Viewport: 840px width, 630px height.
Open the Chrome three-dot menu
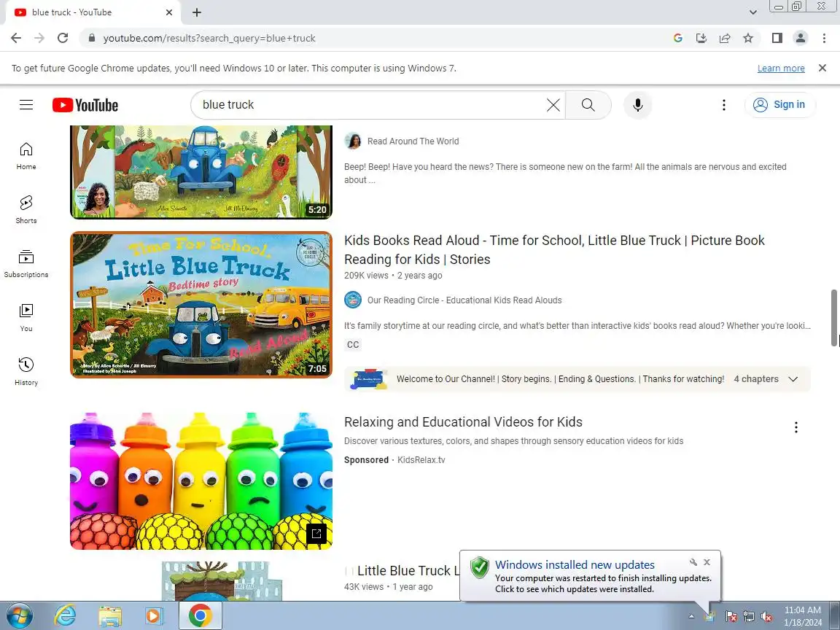[x=824, y=38]
